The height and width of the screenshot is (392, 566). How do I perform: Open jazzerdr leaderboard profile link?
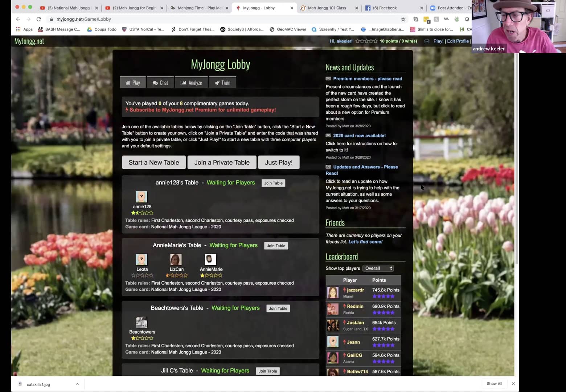coord(355,290)
